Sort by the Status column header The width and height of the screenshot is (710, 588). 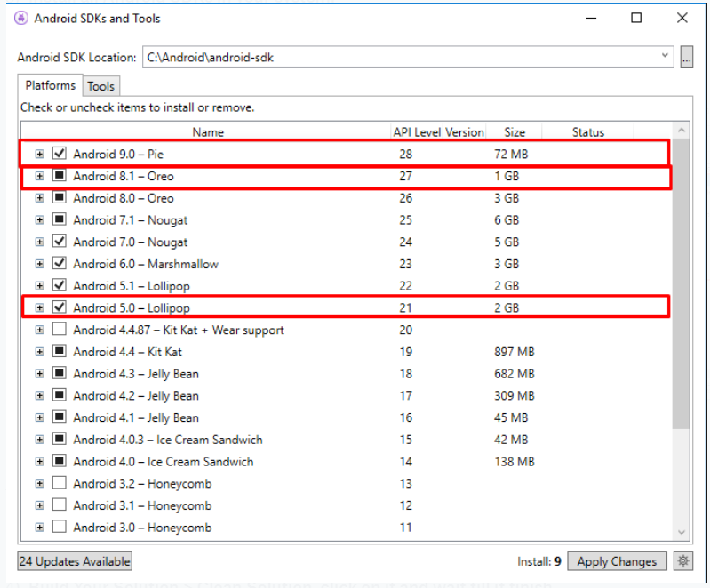[587, 132]
